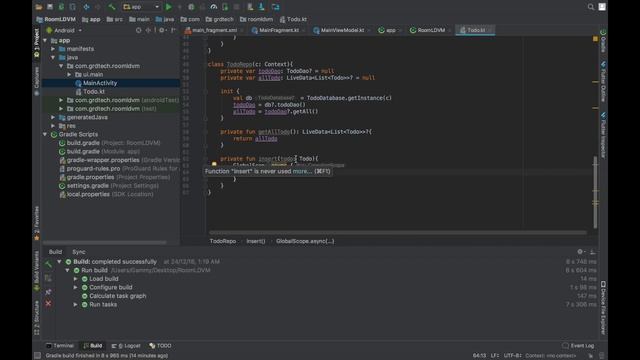Click the 'more...' link in inspection tooltip

pyautogui.click(x=302, y=171)
